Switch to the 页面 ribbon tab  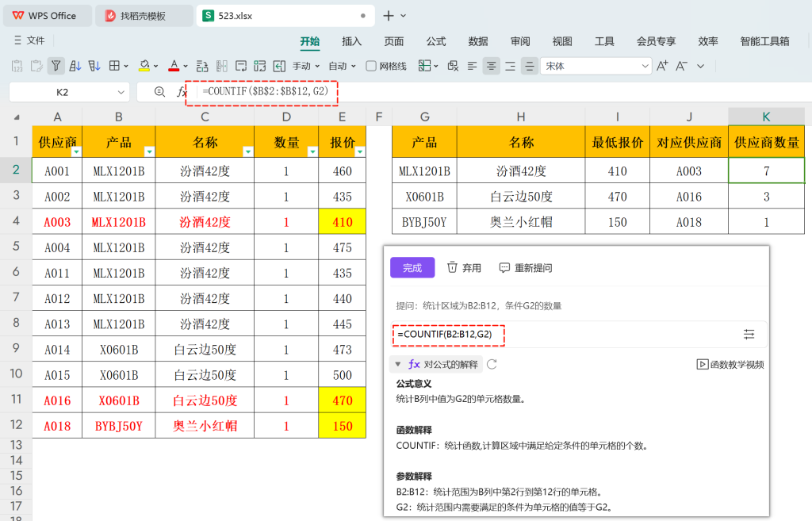tap(393, 41)
